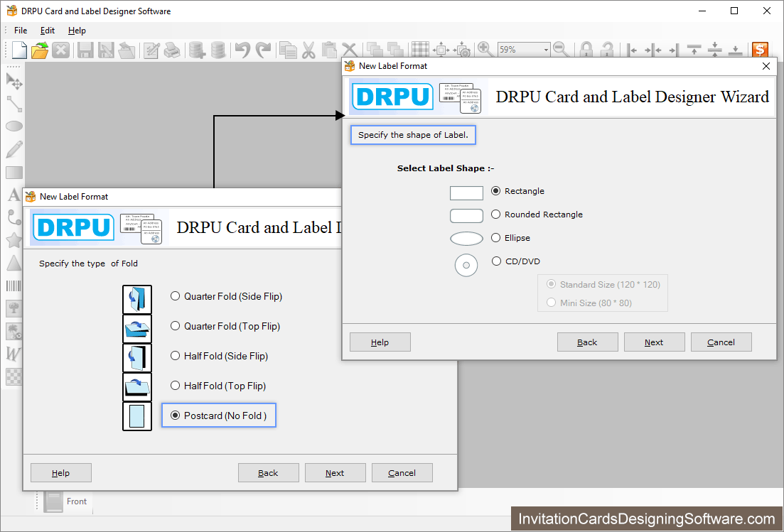Click the Postcard no-fold thumbnail image
This screenshot has width=784, height=532.
pos(137,416)
